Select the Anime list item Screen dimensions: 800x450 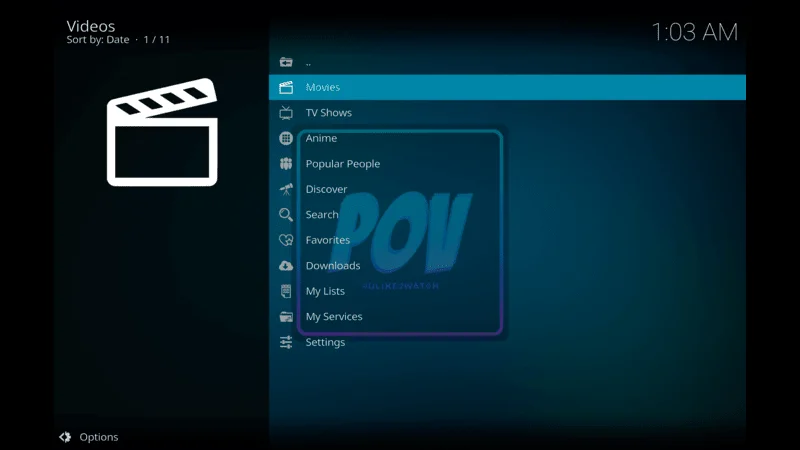[x=321, y=138]
